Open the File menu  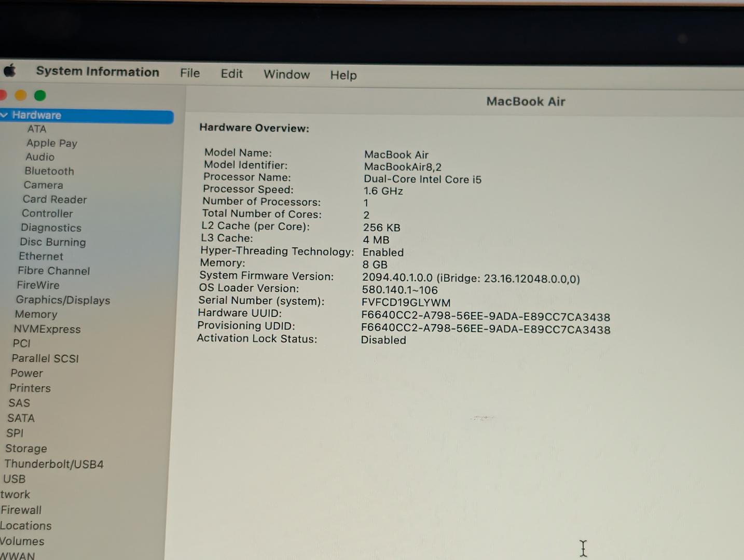190,73
